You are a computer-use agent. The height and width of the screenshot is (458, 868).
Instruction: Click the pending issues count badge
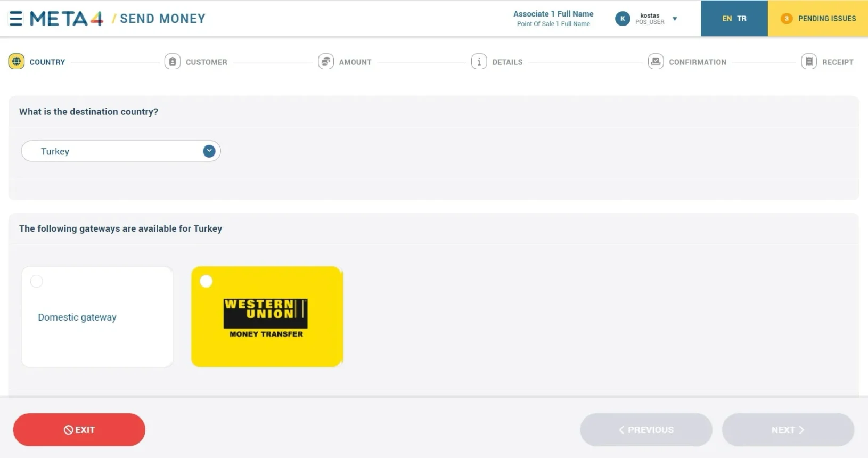coord(787,19)
